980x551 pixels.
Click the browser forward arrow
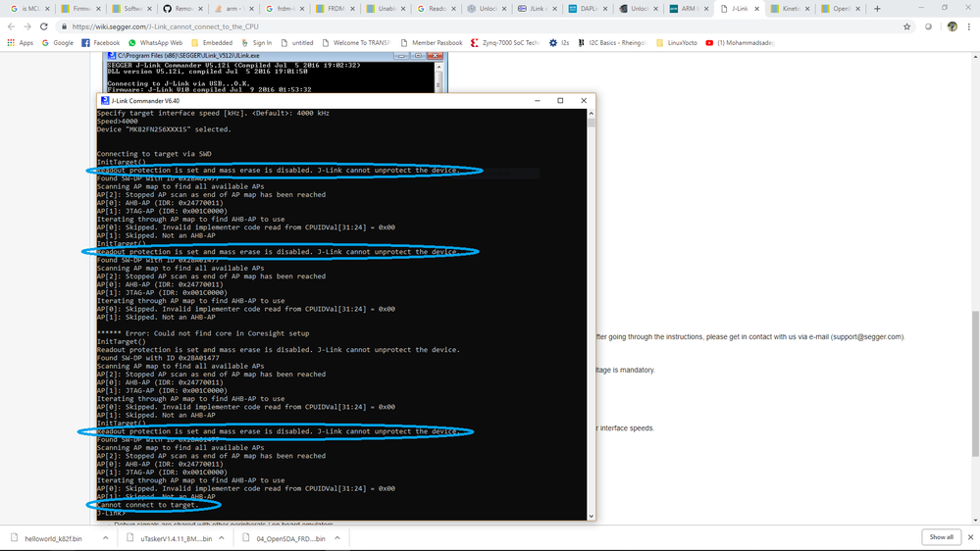tap(27, 26)
